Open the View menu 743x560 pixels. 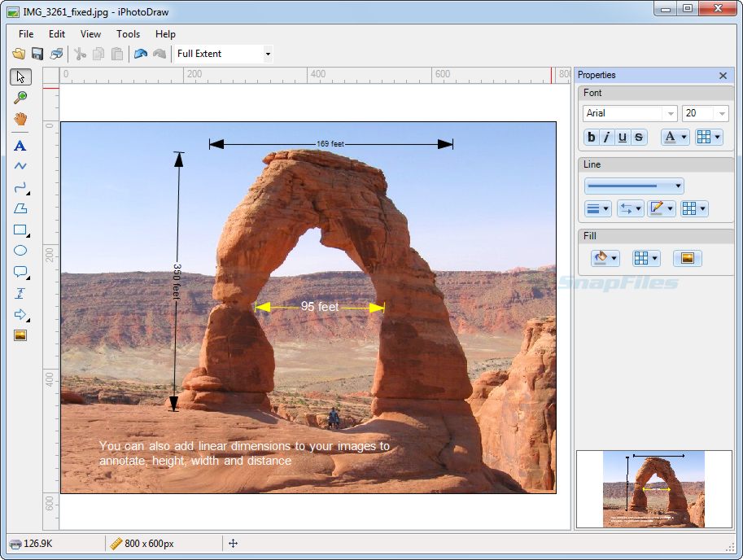pyautogui.click(x=90, y=34)
